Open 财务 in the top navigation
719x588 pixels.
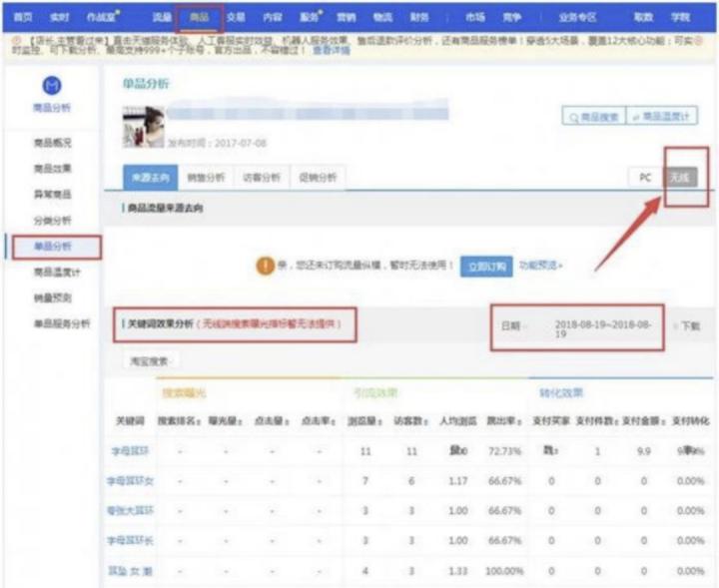[x=419, y=17]
